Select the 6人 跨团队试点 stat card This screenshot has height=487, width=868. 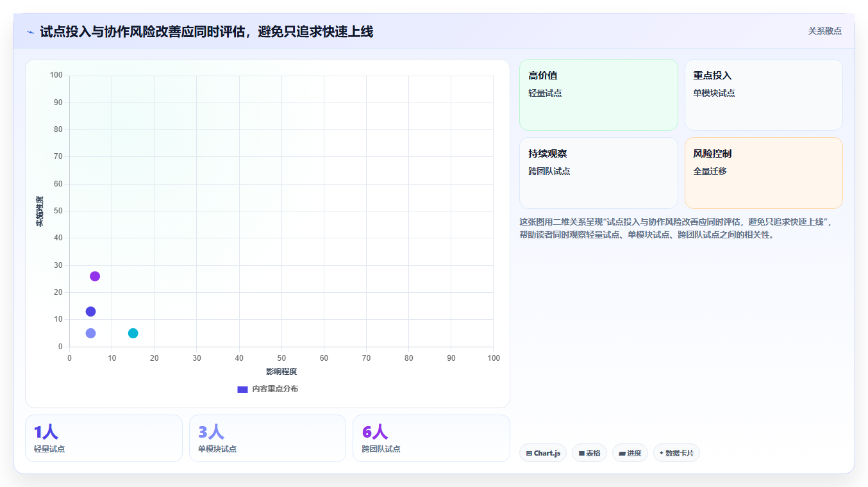tap(431, 438)
